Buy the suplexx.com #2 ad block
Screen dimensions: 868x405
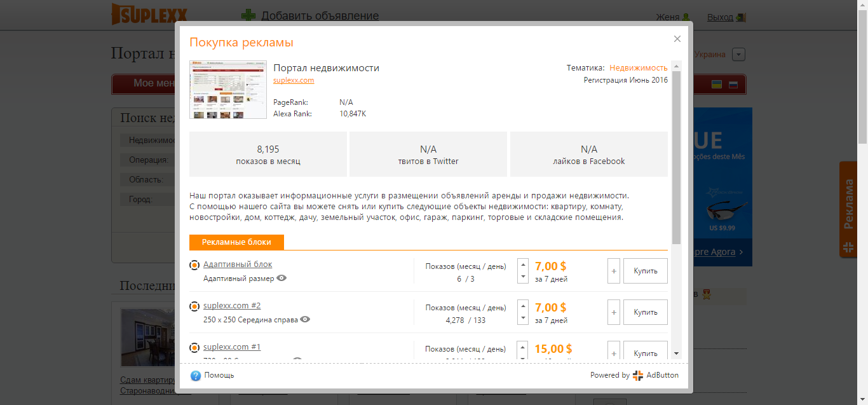pos(646,312)
